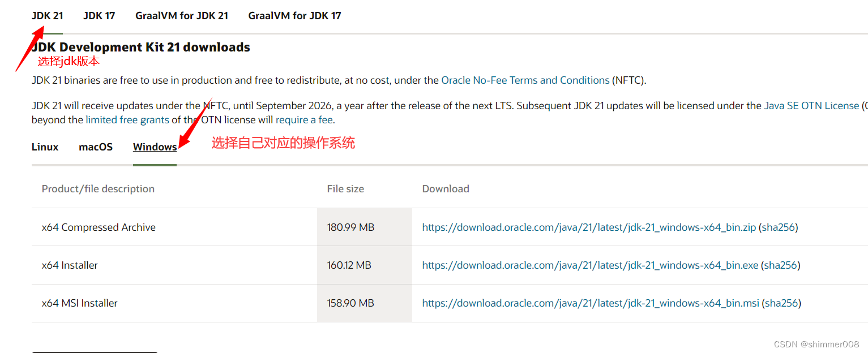Screen dimensions: 868x353
Task: Select the macOS platform tab
Action: coord(95,147)
